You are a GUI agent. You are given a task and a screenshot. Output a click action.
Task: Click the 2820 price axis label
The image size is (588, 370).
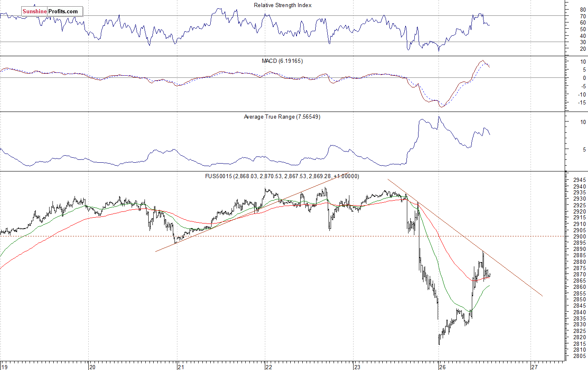580,337
